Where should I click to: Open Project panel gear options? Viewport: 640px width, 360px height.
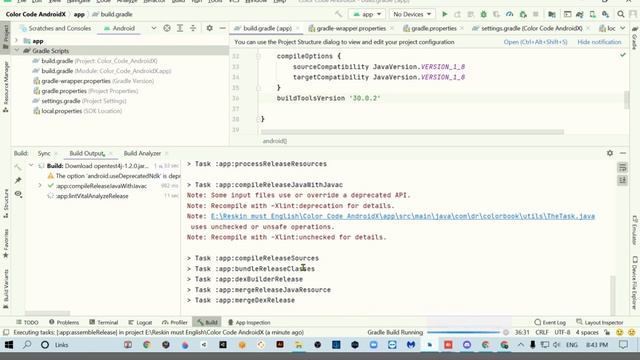(209, 28)
